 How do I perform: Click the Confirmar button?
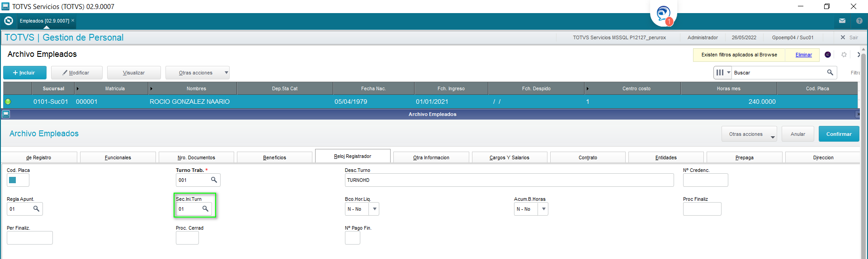coord(839,134)
